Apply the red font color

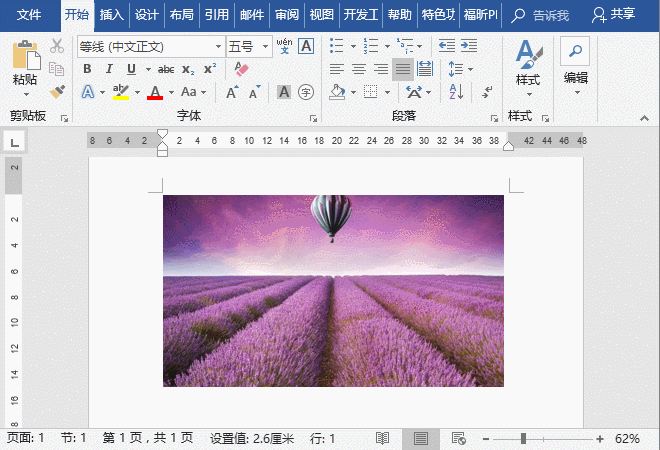155,92
